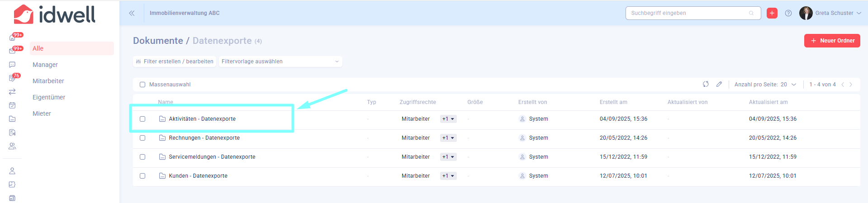Viewport: 868px width, 203px height.
Task: Click the Suchbegriff eingeben search field
Action: [688, 13]
